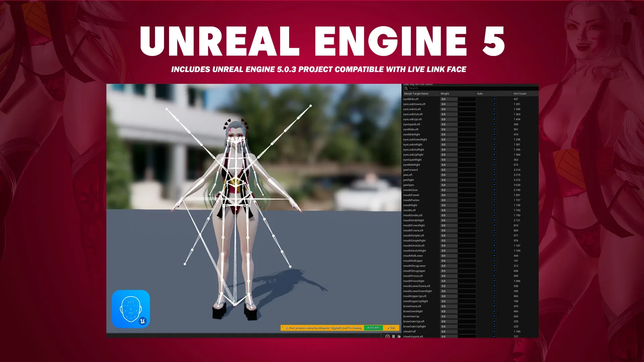Dismiss the post process notification with X
Screen dimensions: 644x362
(283, 327)
